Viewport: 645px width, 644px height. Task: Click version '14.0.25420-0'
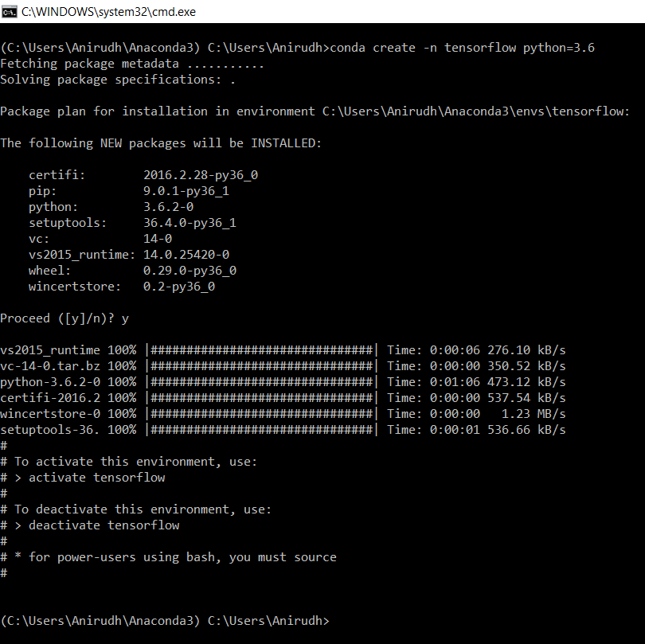pos(186,255)
